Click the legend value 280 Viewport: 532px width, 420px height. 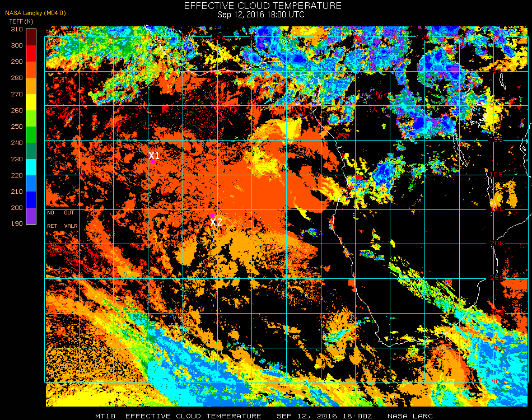point(17,78)
